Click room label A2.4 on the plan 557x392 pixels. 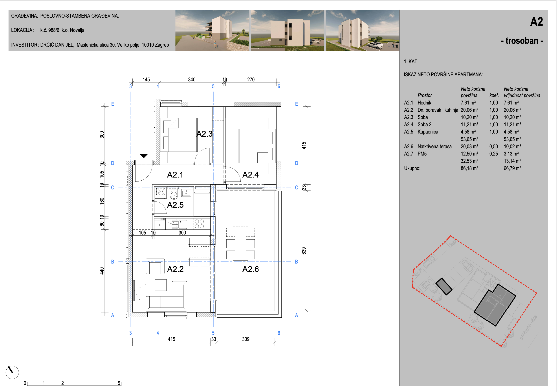pos(250,175)
